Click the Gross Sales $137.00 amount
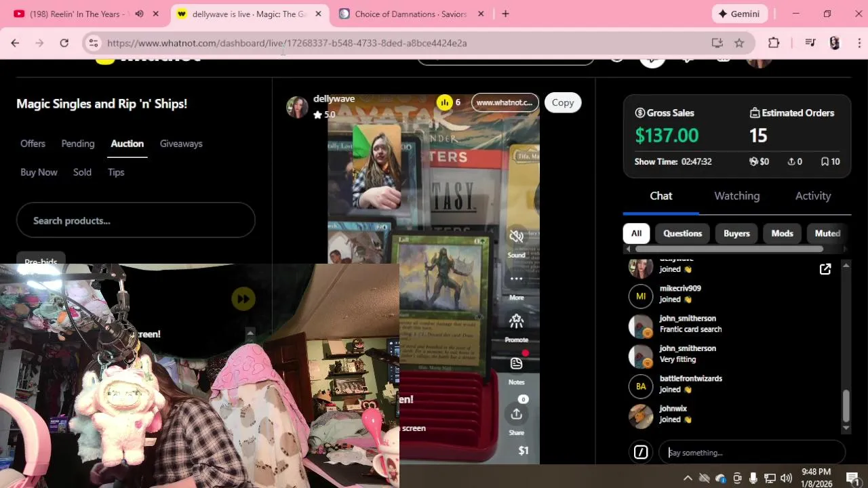 (x=667, y=135)
